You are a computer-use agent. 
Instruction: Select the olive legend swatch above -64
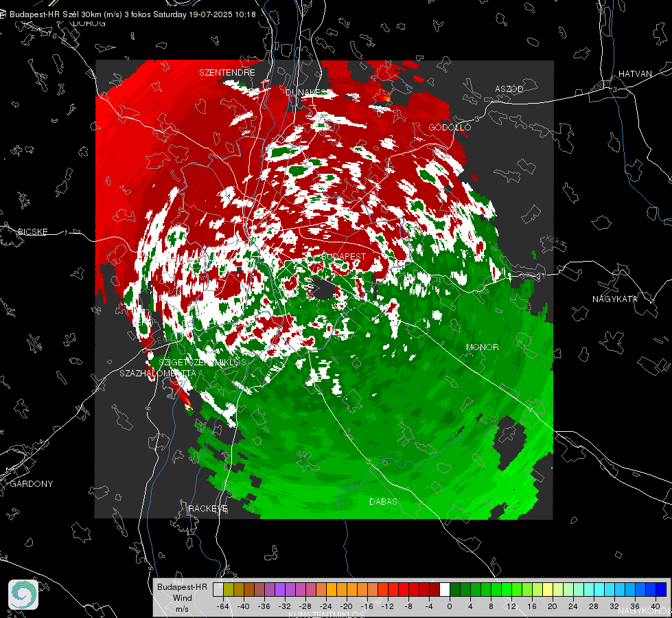point(229,589)
